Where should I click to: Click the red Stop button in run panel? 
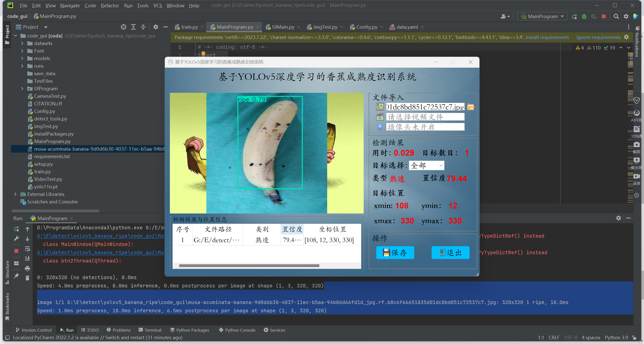pos(16,251)
